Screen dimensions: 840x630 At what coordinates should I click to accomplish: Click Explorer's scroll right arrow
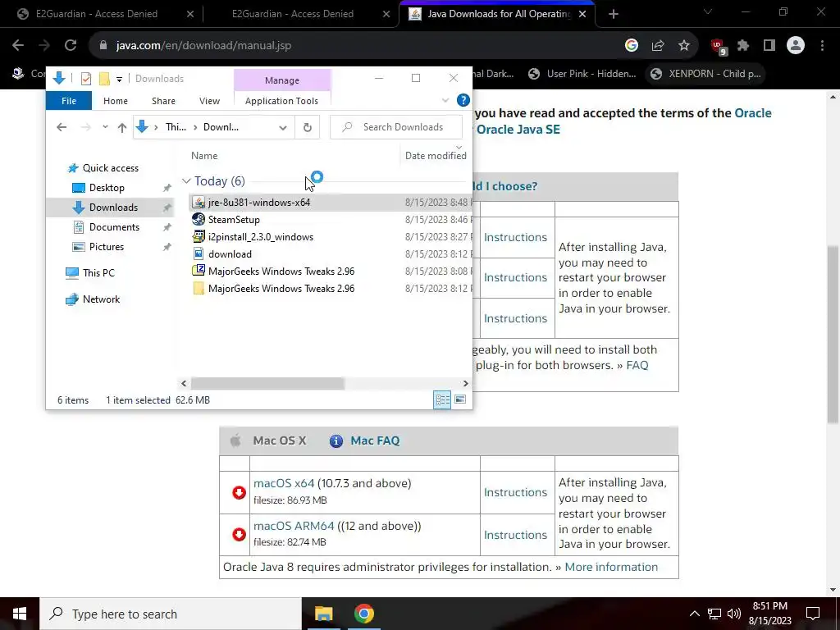[465, 384]
